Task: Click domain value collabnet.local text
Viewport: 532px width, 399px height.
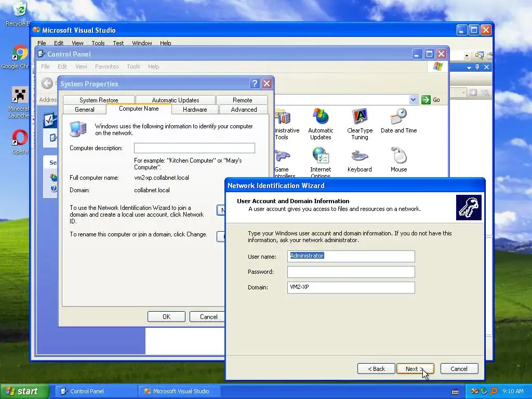Action: click(x=152, y=190)
